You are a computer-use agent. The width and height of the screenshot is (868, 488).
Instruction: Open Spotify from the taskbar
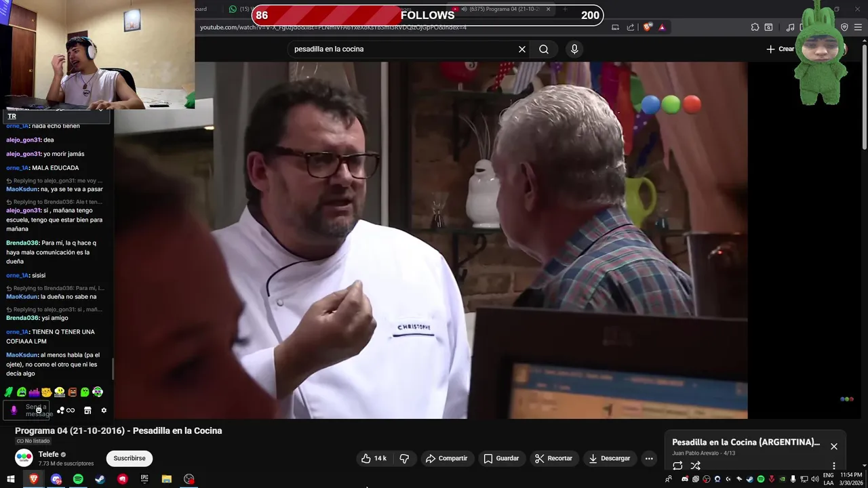78,479
